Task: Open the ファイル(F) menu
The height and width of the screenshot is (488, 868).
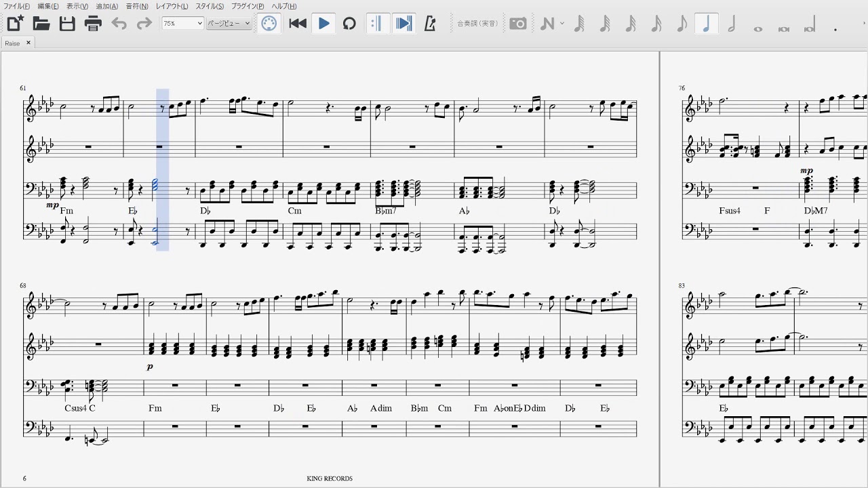Action: (x=16, y=6)
